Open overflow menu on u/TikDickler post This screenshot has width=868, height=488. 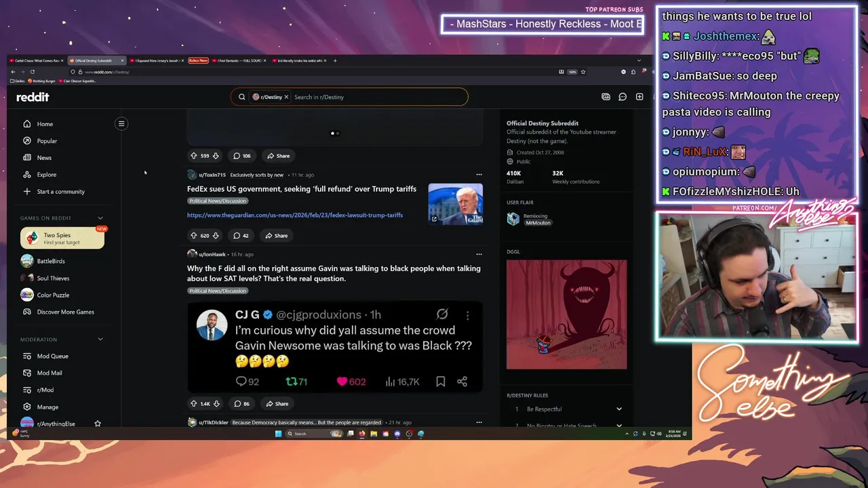(479, 422)
